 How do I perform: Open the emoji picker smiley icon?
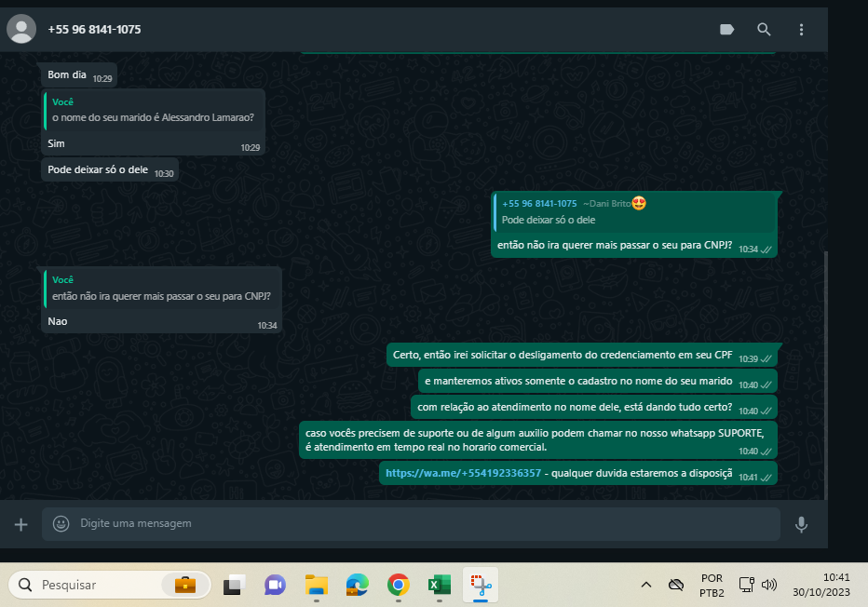pos(61,524)
